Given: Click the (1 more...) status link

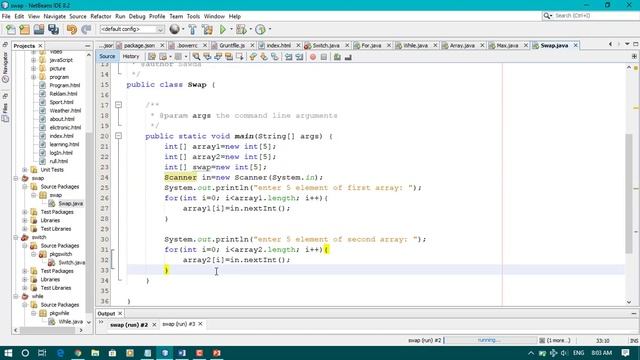Looking at the screenshot, I should click(x=558, y=340).
